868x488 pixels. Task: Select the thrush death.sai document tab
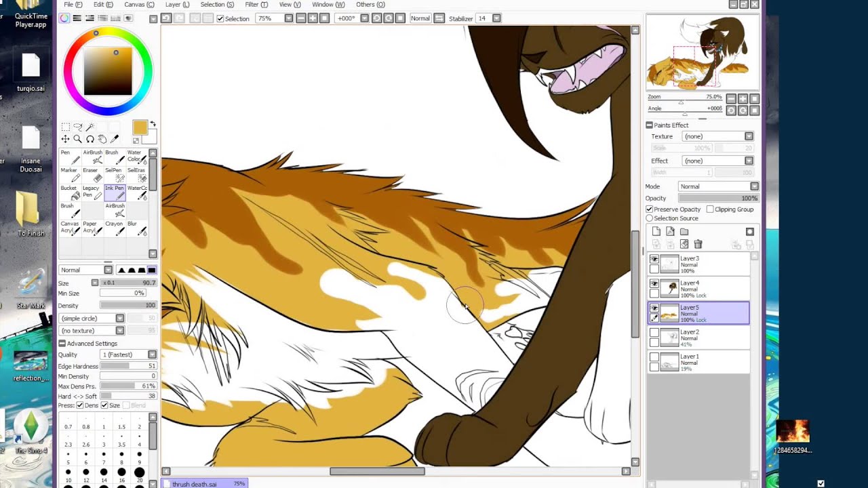[x=205, y=484]
